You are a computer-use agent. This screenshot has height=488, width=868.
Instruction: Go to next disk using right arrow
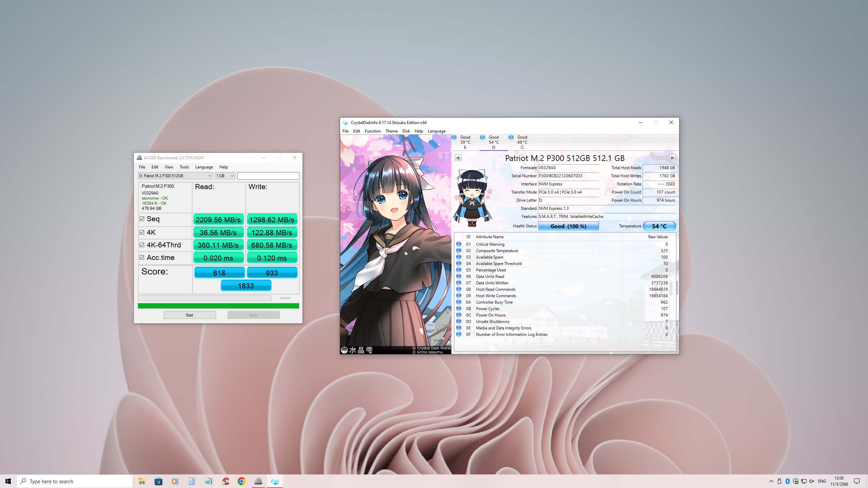point(672,158)
